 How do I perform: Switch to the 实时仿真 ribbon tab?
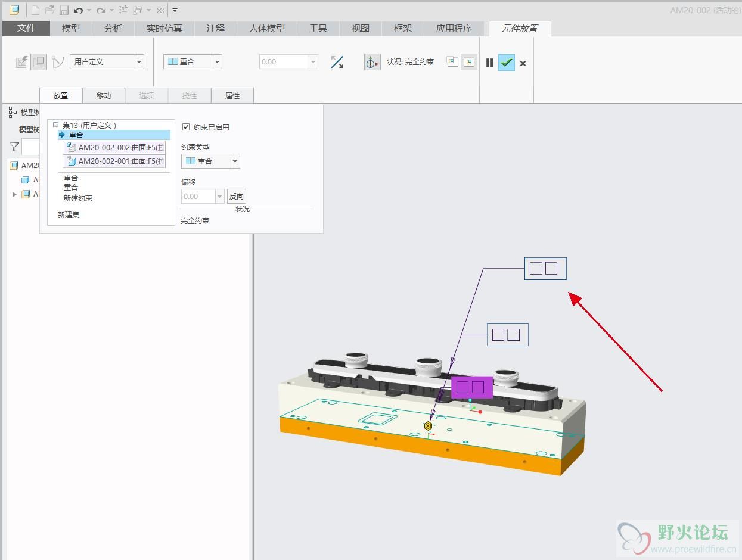164,28
